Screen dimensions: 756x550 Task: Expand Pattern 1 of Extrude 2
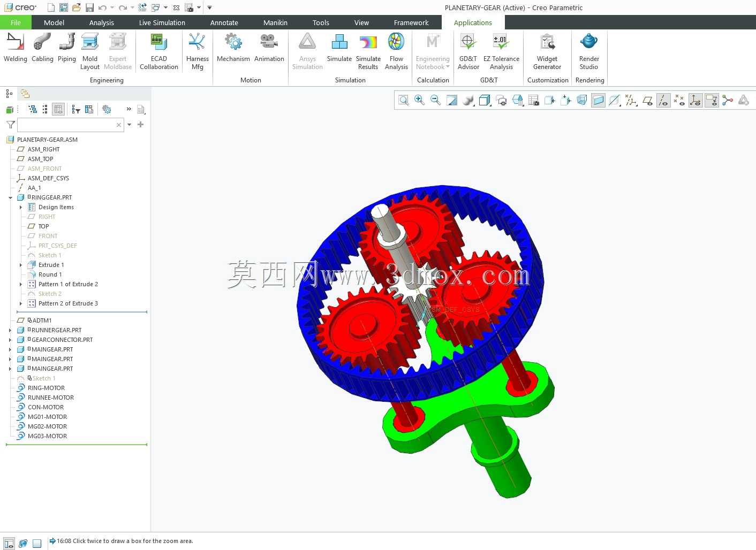tap(21, 284)
